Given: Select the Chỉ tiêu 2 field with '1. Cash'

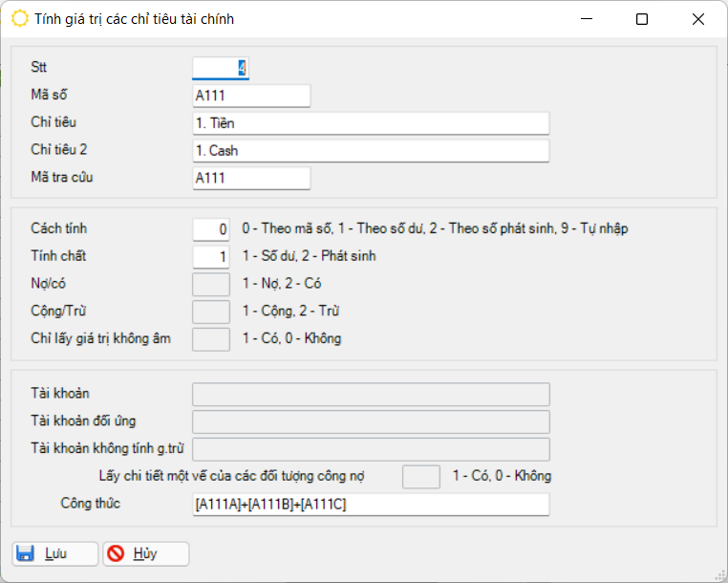Looking at the screenshot, I should pyautogui.click(x=371, y=151).
